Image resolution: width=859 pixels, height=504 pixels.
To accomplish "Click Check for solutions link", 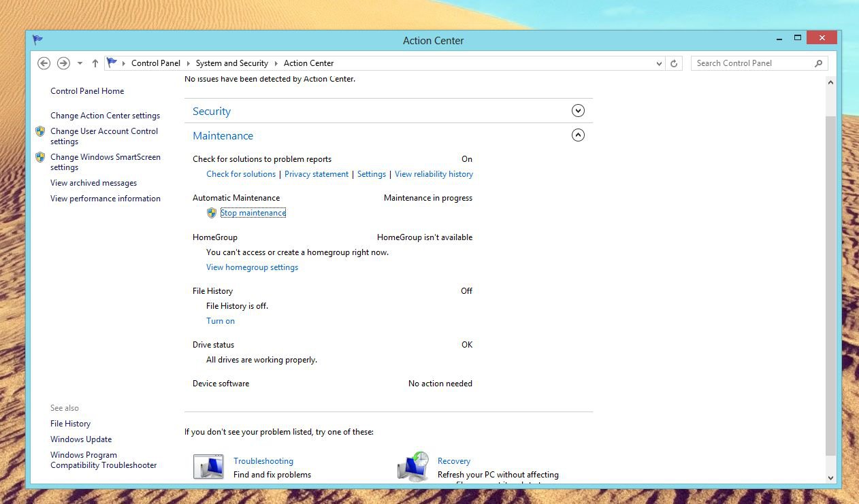I will click(241, 174).
